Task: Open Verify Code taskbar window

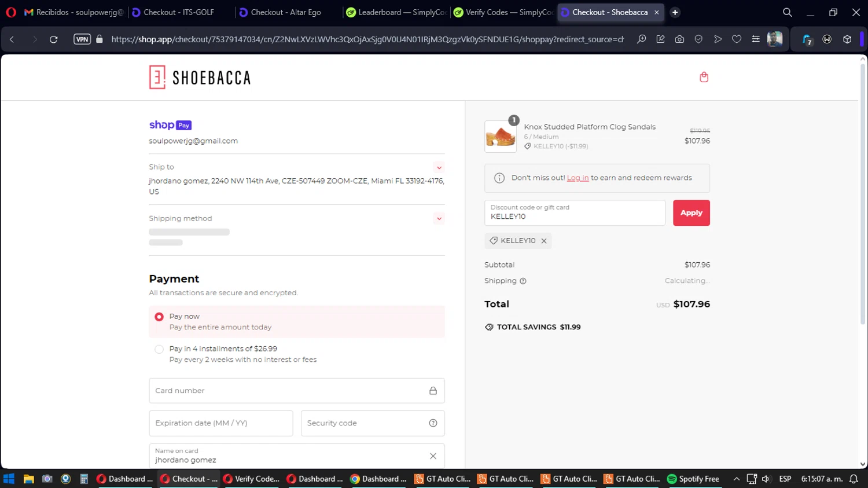Action: click(252, 479)
